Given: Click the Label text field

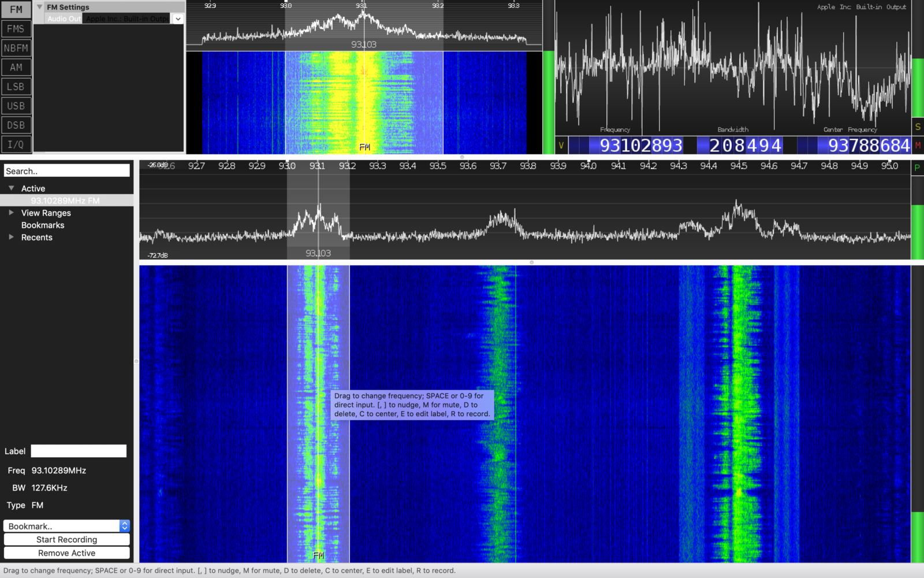Looking at the screenshot, I should pos(79,451).
